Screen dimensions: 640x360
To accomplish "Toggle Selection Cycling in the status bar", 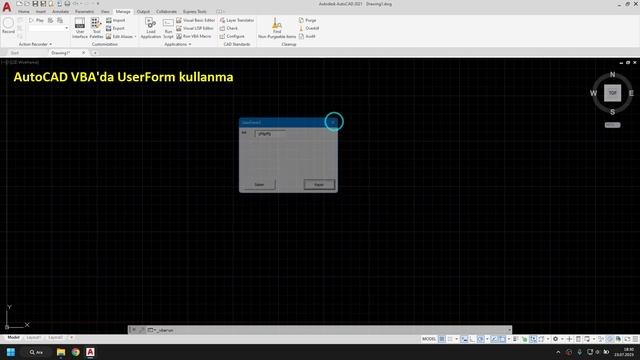I will [533, 339].
